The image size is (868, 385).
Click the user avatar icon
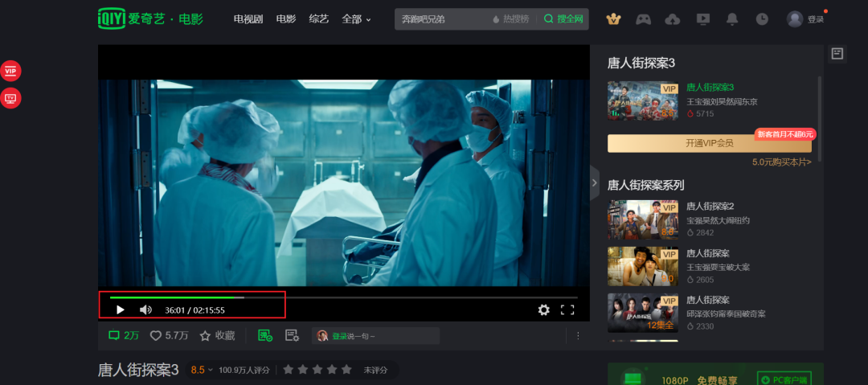[794, 19]
